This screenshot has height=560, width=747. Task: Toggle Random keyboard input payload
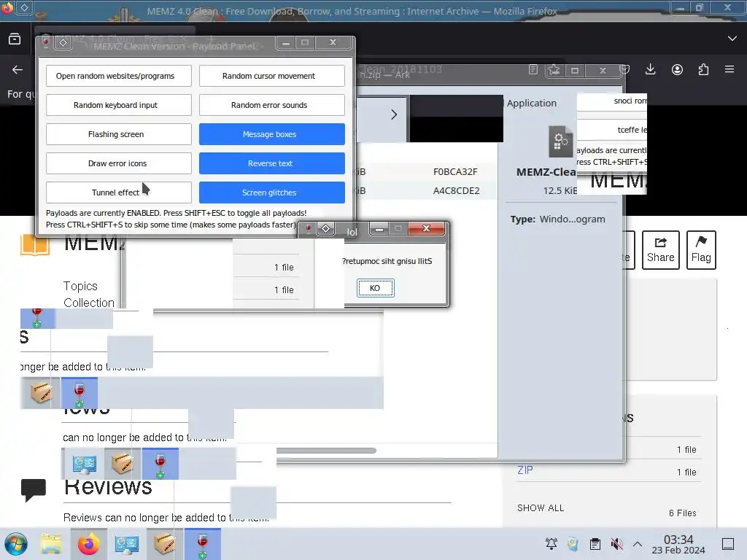[119, 105]
